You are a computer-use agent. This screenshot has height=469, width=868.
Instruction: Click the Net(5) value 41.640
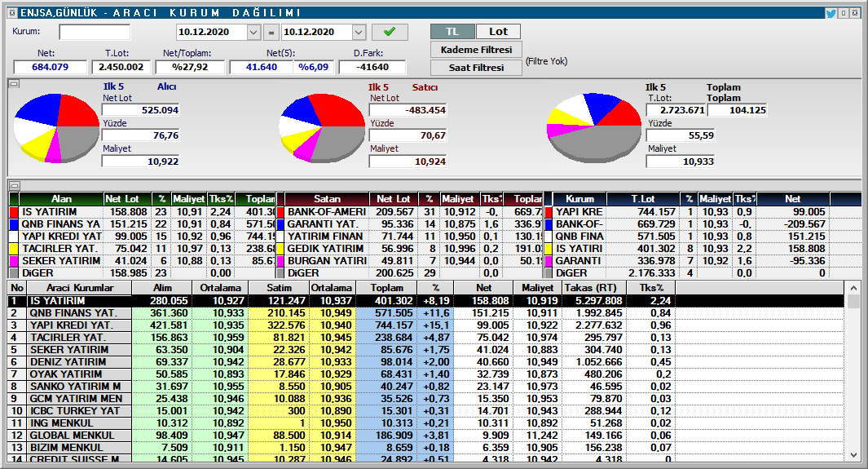point(262,67)
